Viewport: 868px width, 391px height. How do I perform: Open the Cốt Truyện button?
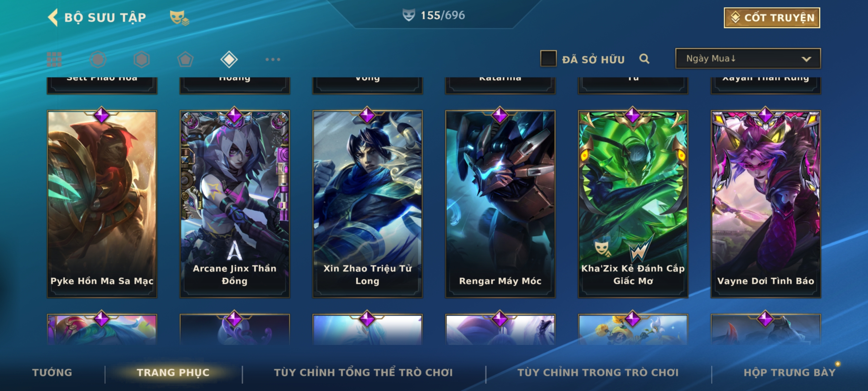(772, 18)
